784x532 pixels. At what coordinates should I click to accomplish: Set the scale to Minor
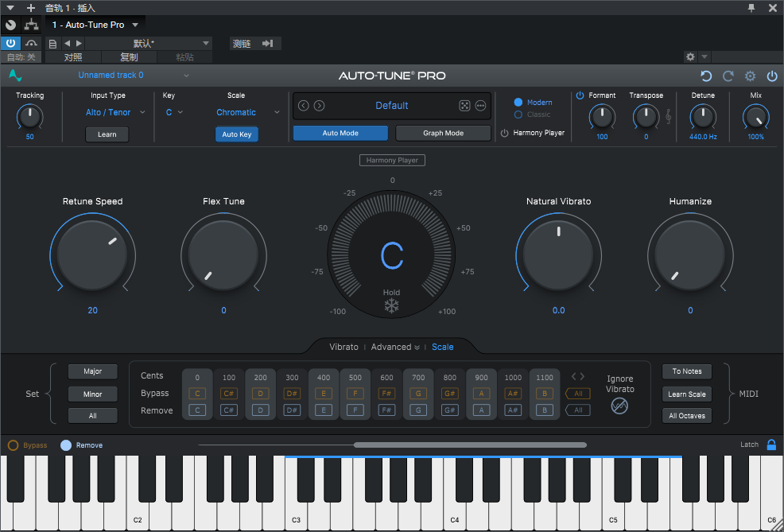(92, 394)
